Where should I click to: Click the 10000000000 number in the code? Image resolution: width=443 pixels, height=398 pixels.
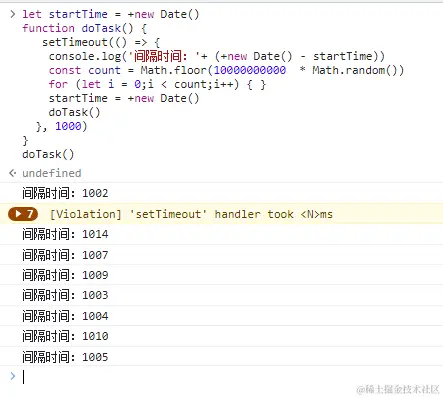[250, 70]
